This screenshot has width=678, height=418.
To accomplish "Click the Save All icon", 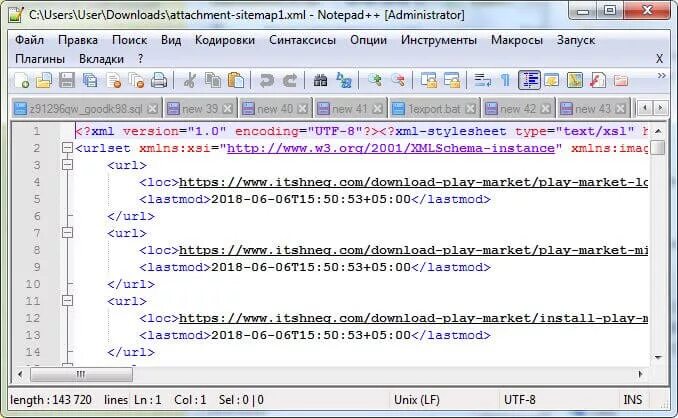I will coord(90,80).
